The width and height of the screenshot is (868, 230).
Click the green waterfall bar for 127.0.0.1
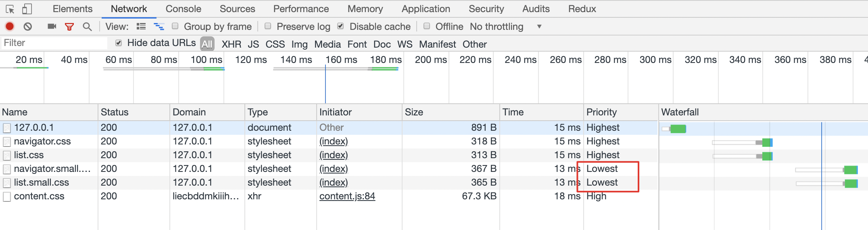678,129
